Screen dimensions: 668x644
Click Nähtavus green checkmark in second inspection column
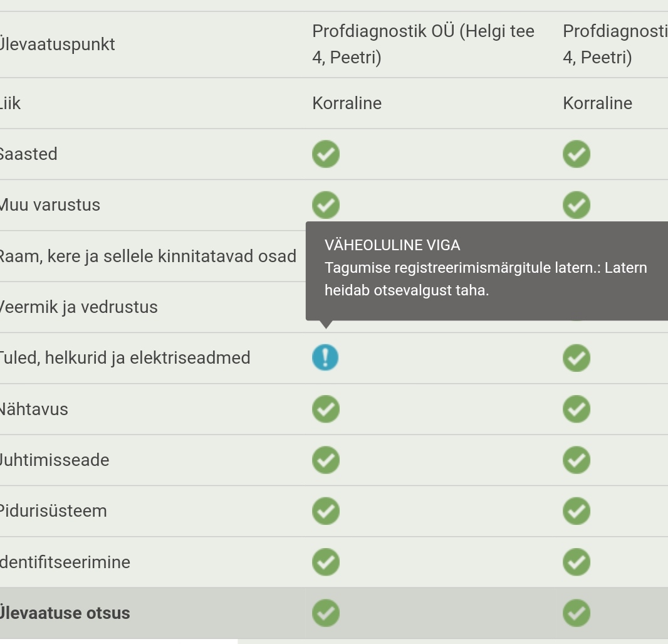point(576,409)
